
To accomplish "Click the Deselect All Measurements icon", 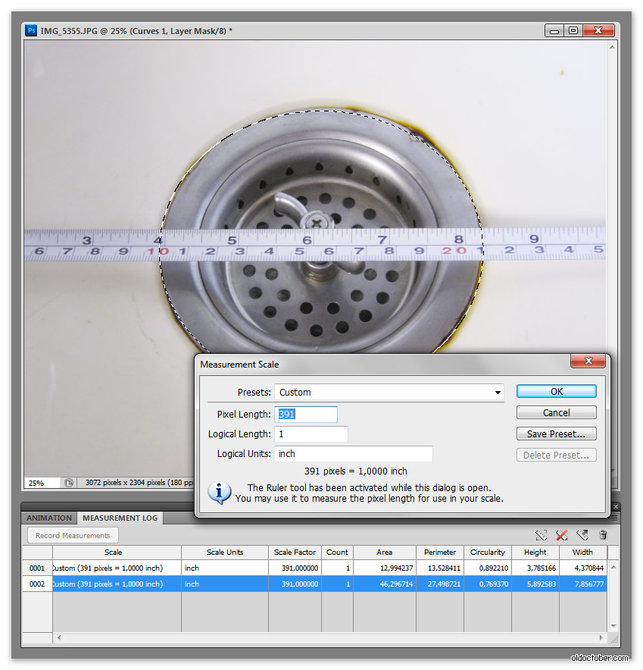I will click(x=561, y=535).
